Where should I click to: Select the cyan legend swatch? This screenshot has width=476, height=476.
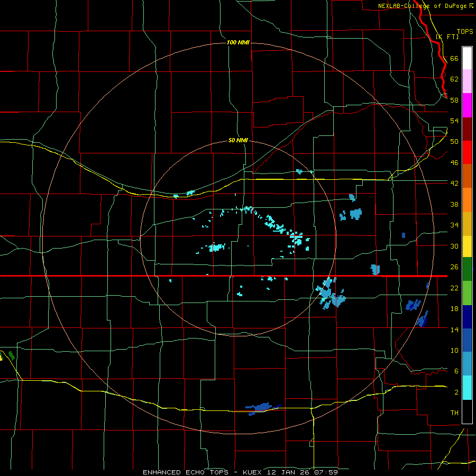point(467,388)
